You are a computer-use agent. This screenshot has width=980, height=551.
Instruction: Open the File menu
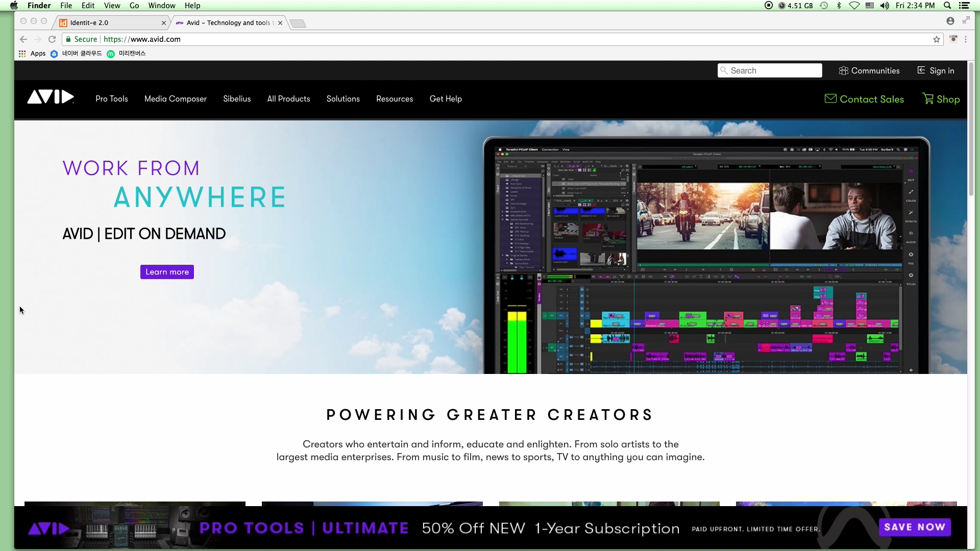(66, 6)
